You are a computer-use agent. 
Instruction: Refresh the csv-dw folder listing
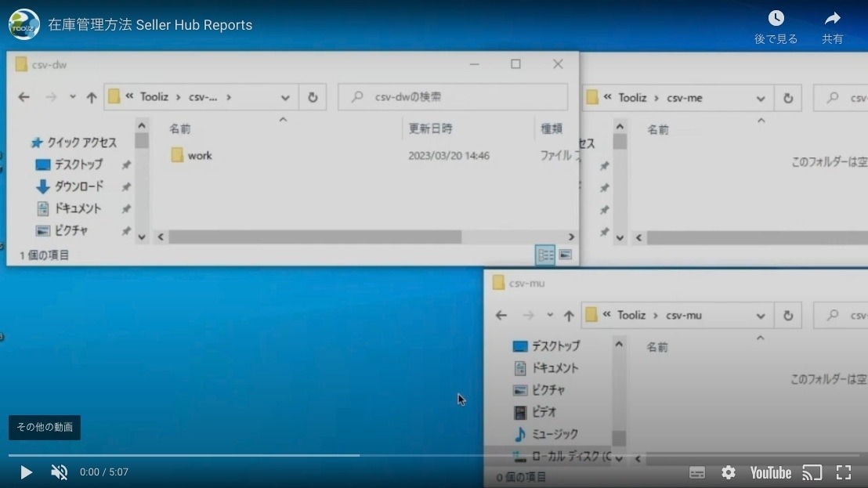click(x=313, y=96)
